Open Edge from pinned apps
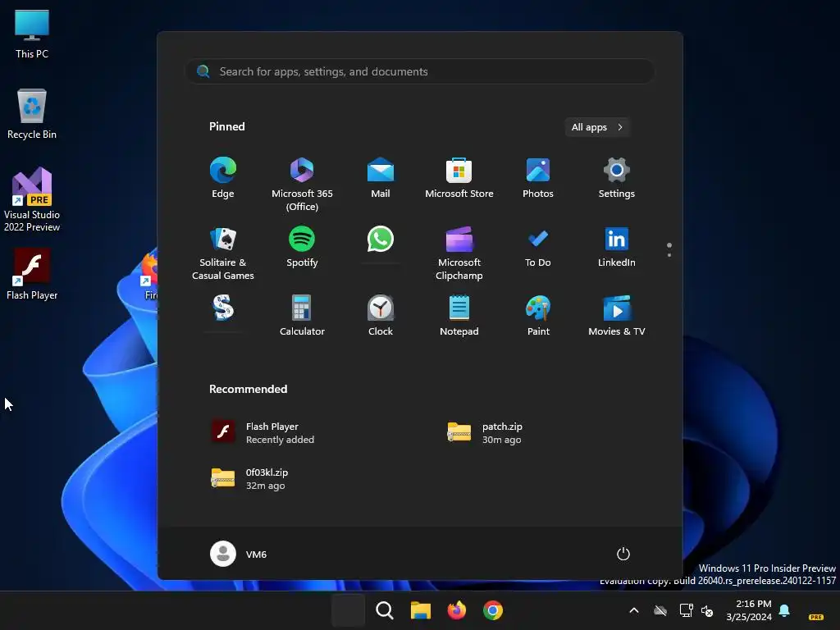This screenshot has width=840, height=630. pyautogui.click(x=223, y=178)
